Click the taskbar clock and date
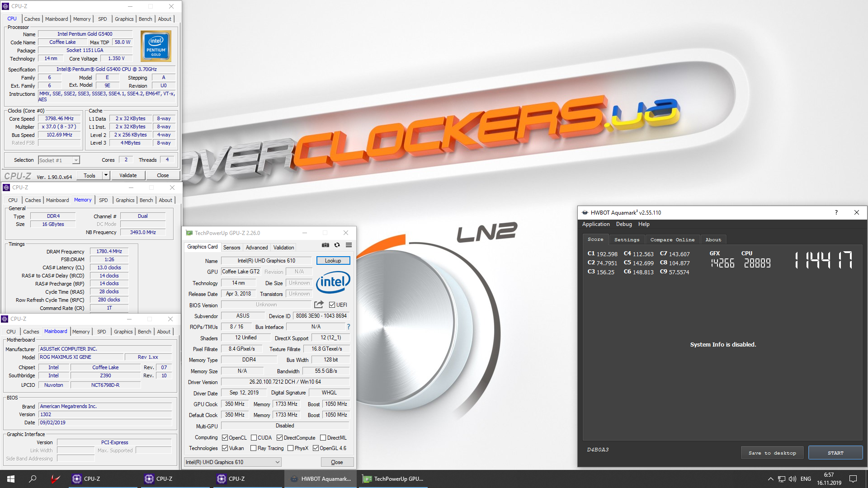This screenshot has width=868, height=488. click(829, 479)
